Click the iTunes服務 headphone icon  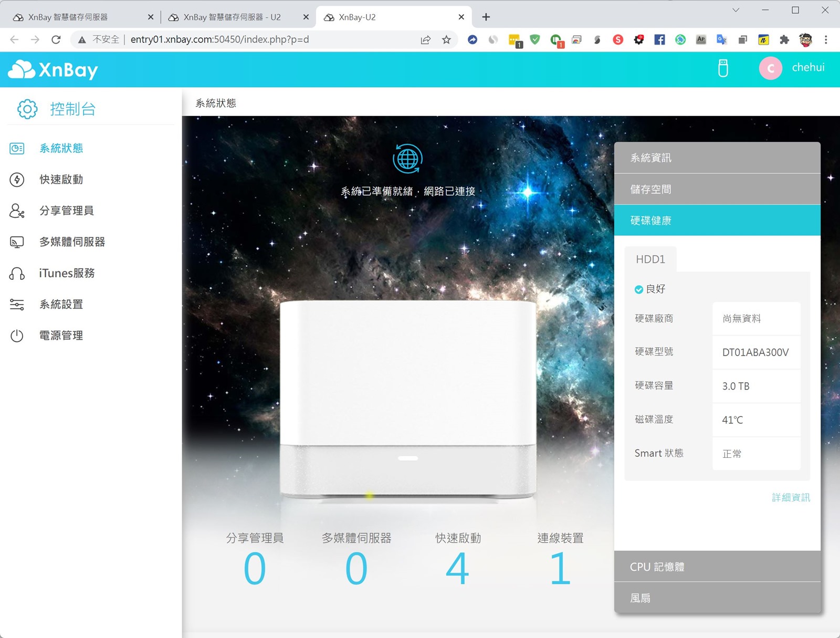(17, 274)
